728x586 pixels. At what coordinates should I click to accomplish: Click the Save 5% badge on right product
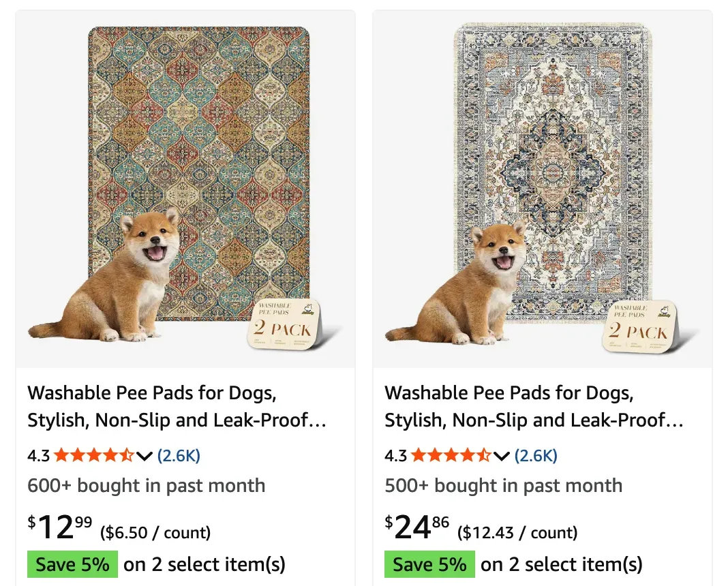click(429, 564)
